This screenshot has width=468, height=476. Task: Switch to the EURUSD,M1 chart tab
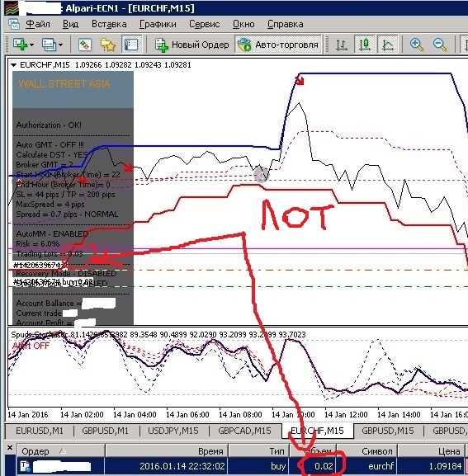(40, 431)
